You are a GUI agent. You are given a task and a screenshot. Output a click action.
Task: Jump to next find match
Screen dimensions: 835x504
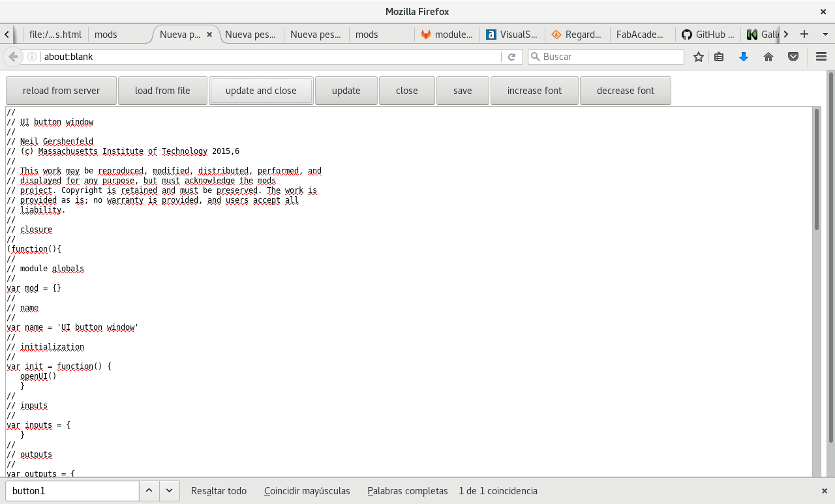(x=169, y=491)
